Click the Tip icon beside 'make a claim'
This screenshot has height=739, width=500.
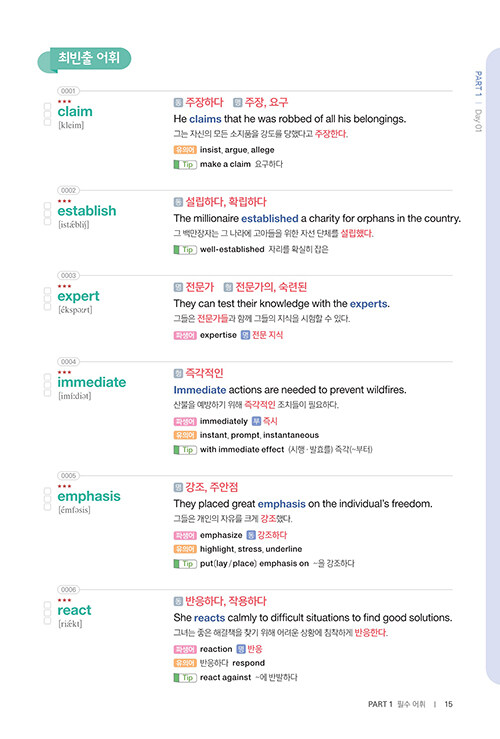(x=185, y=164)
